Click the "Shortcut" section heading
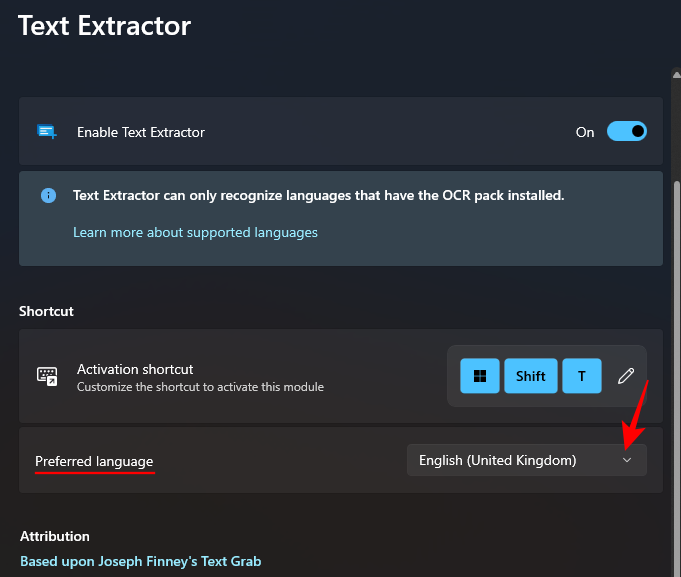Screen dimensions: 681x577 (x=46, y=311)
